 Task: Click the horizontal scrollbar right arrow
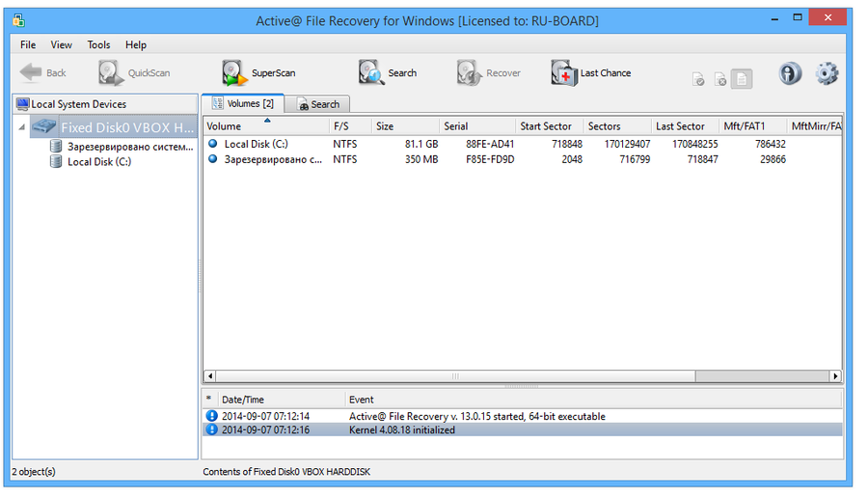836,376
